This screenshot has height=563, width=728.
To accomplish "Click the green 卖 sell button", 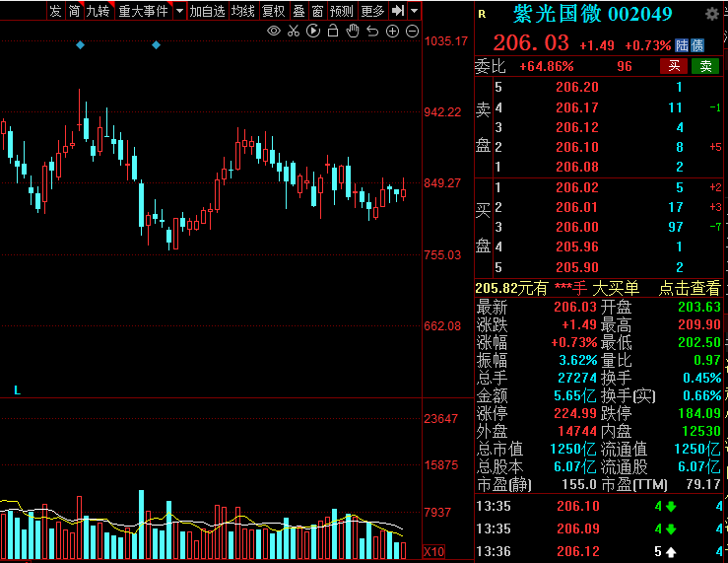I will pos(705,66).
